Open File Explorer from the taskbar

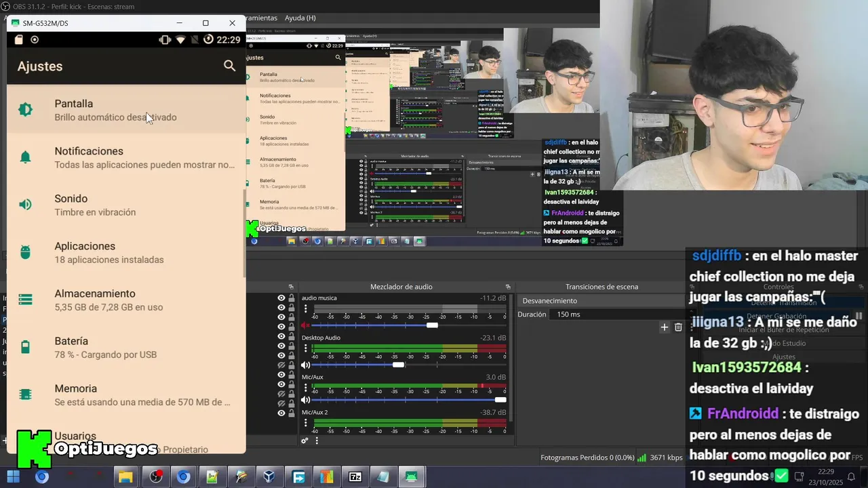[x=125, y=476]
